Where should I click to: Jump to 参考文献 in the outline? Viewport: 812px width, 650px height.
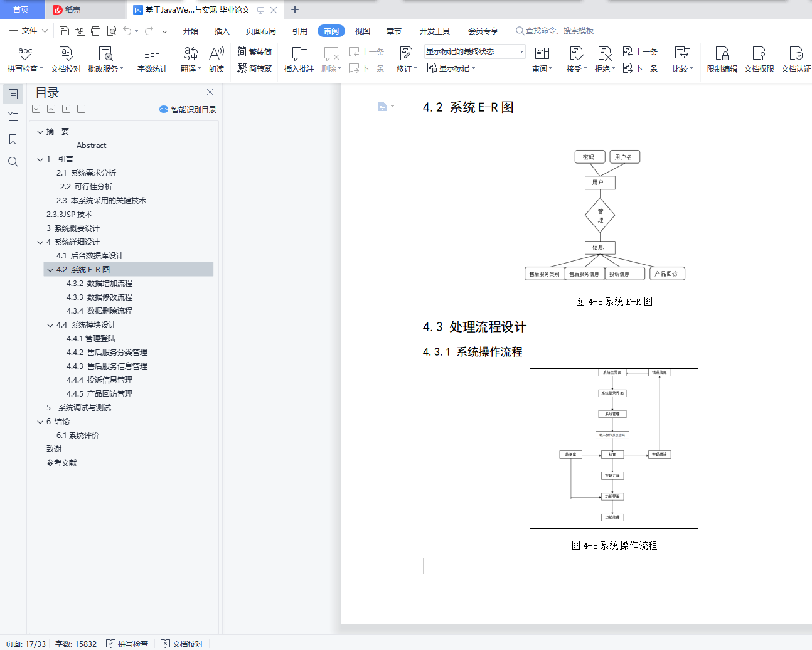coord(61,463)
